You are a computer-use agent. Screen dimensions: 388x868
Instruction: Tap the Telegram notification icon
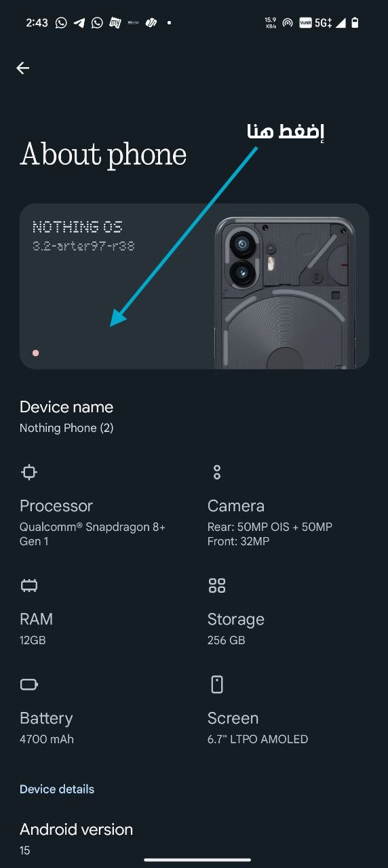point(79,22)
